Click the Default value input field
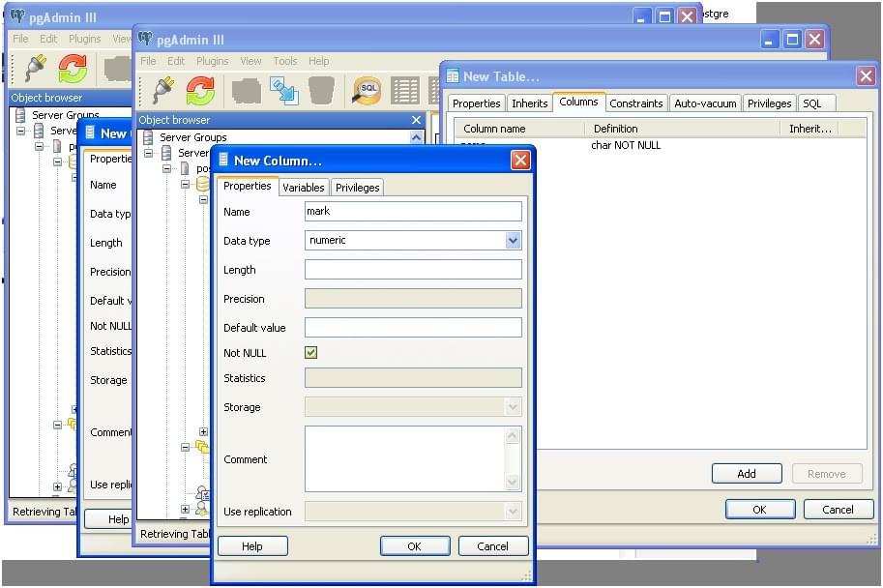 [413, 327]
